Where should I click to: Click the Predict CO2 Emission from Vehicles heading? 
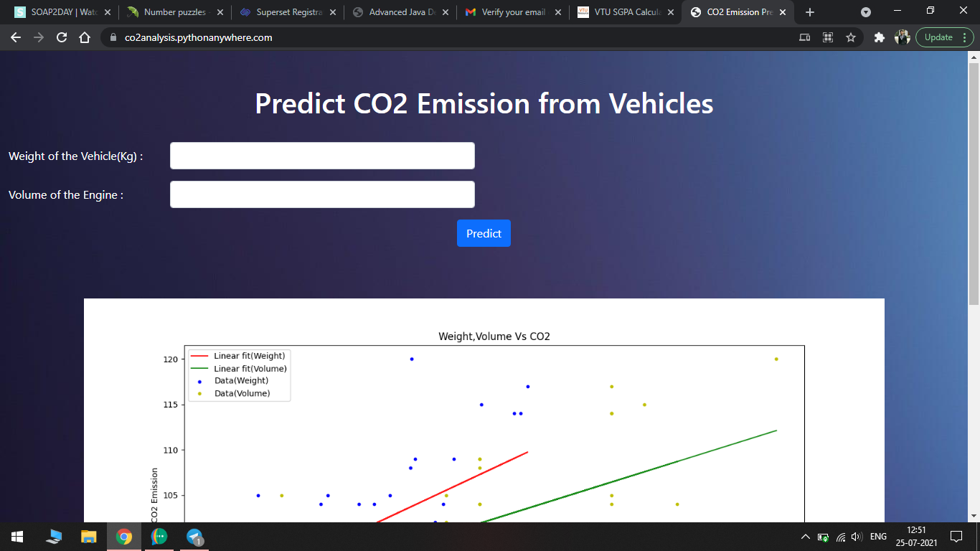pyautogui.click(x=484, y=103)
